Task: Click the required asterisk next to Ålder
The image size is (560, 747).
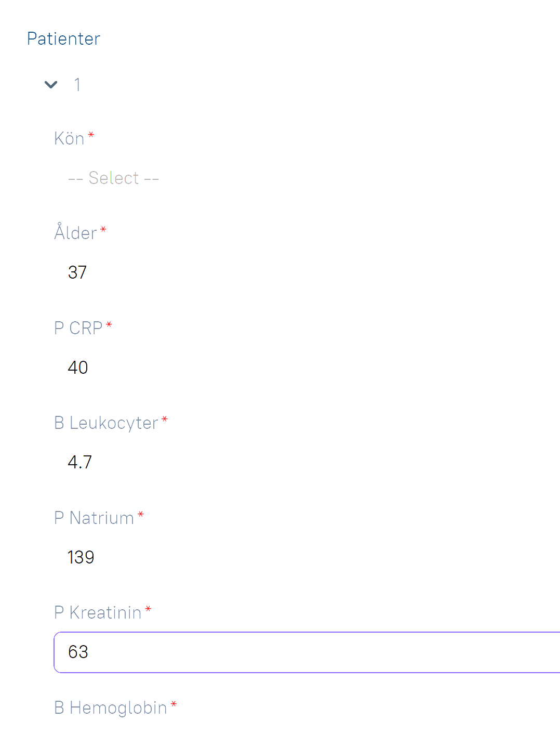Action: pyautogui.click(x=103, y=229)
